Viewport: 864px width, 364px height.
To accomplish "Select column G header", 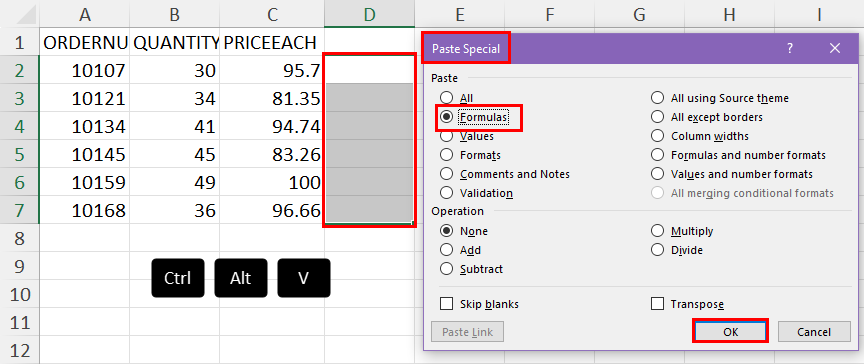I will (x=639, y=15).
